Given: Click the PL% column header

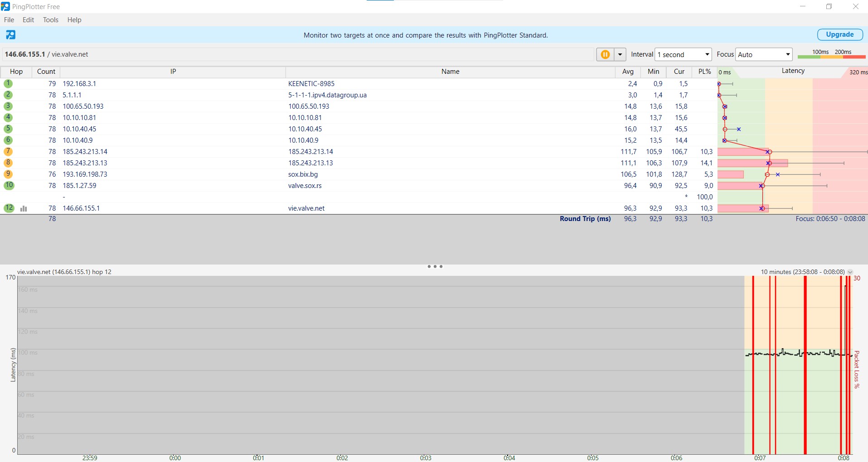Looking at the screenshot, I should (x=704, y=72).
